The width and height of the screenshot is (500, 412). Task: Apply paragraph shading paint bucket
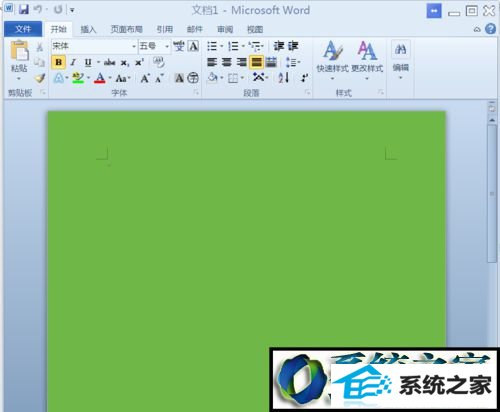213,78
